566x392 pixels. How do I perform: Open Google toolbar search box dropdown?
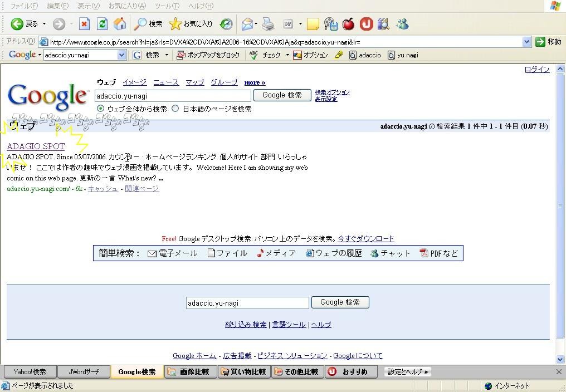pos(121,55)
